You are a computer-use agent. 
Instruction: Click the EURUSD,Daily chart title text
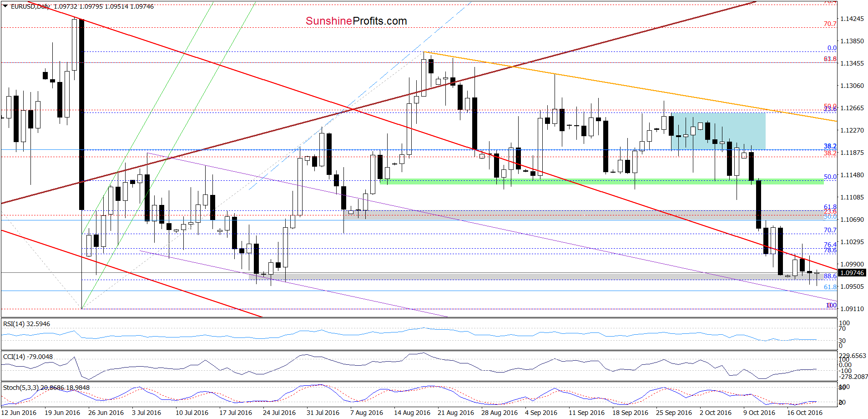30,6
